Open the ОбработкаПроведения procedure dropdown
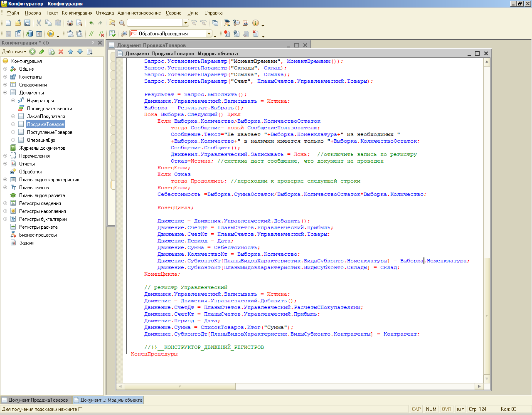This screenshot has width=532, height=415. click(209, 34)
